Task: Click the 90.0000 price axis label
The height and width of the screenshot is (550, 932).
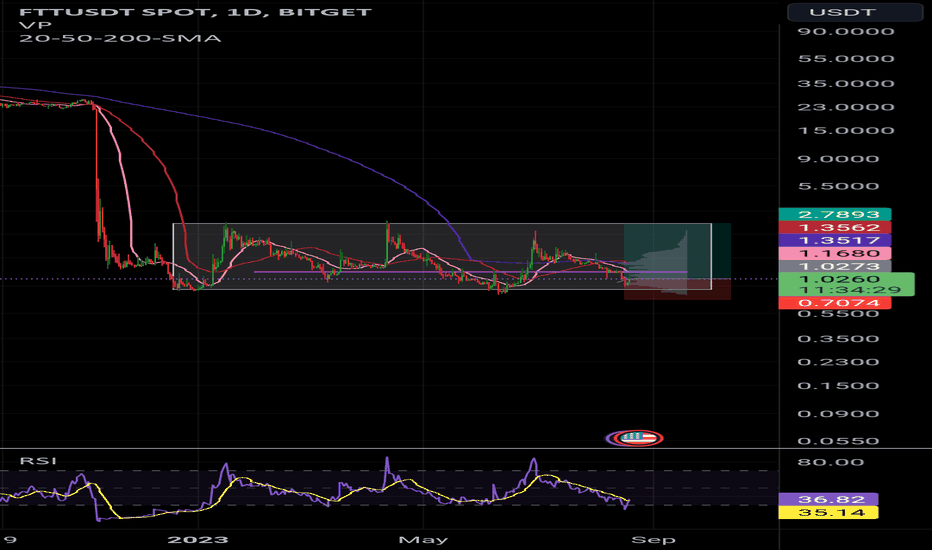Action: click(845, 32)
